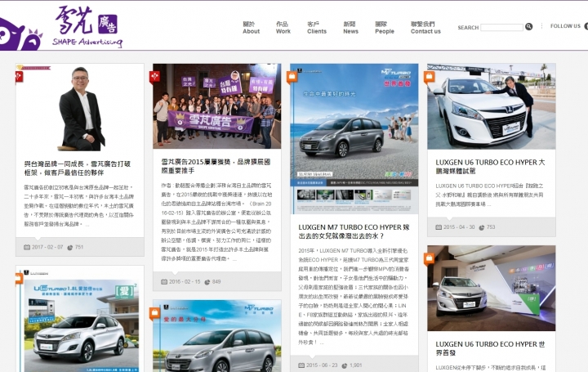Open the Work menu item
The height and width of the screenshot is (372, 588).
tap(283, 28)
